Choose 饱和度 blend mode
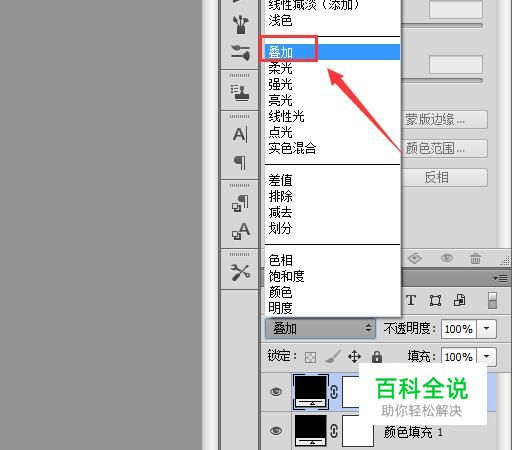 [x=333, y=276]
